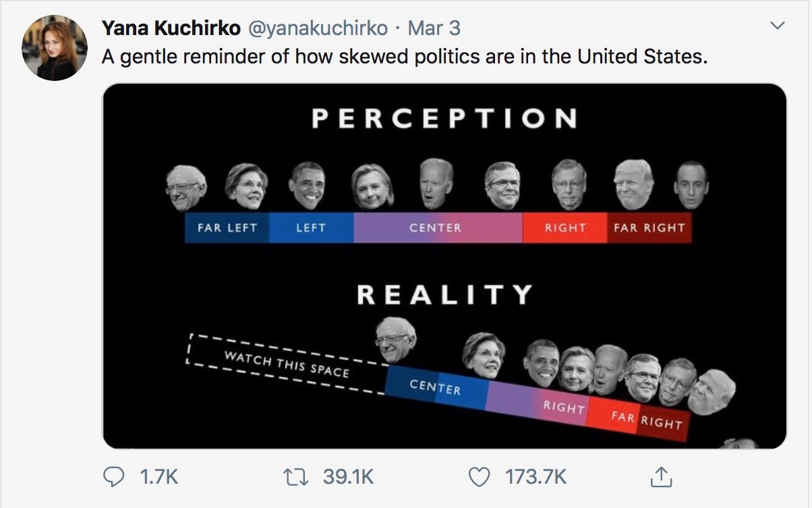
Task: Click the reply speech bubble icon
Action: point(113,477)
